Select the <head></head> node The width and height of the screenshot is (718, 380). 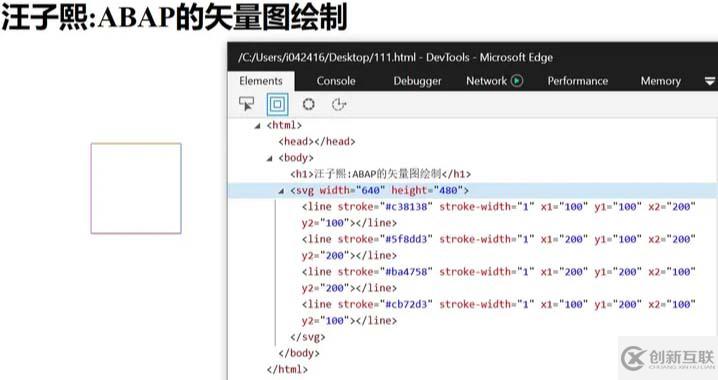[x=317, y=141]
